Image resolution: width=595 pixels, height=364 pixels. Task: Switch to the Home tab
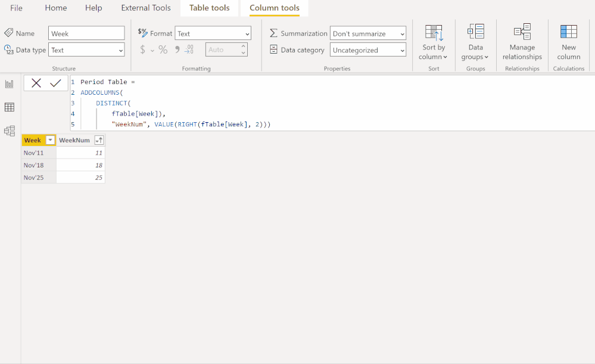56,8
